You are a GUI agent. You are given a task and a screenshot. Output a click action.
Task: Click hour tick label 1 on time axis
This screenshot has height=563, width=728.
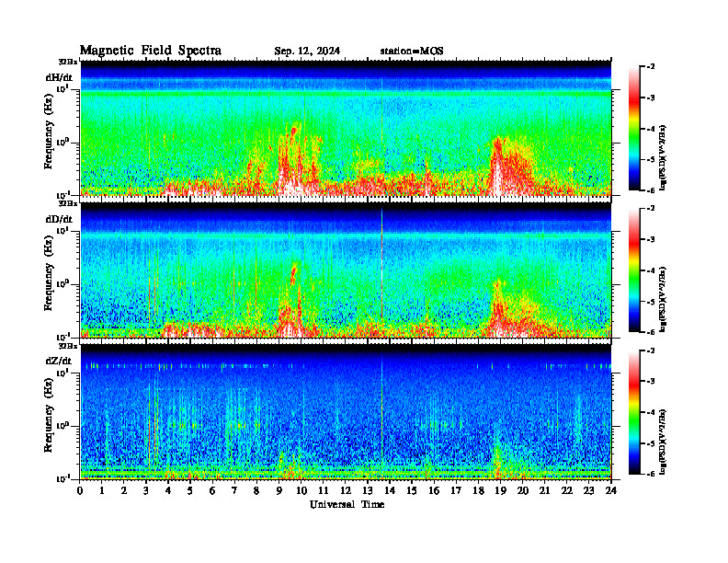point(102,491)
